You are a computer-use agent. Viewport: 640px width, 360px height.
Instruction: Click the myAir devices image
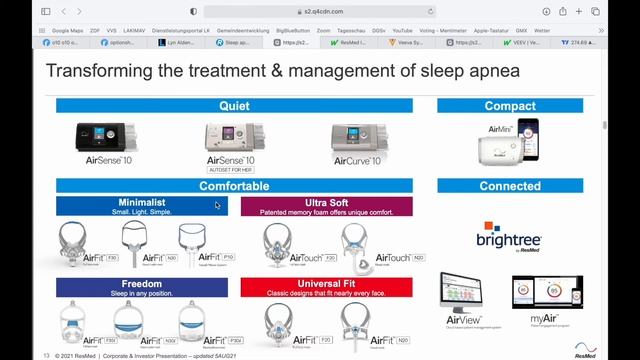click(547, 292)
